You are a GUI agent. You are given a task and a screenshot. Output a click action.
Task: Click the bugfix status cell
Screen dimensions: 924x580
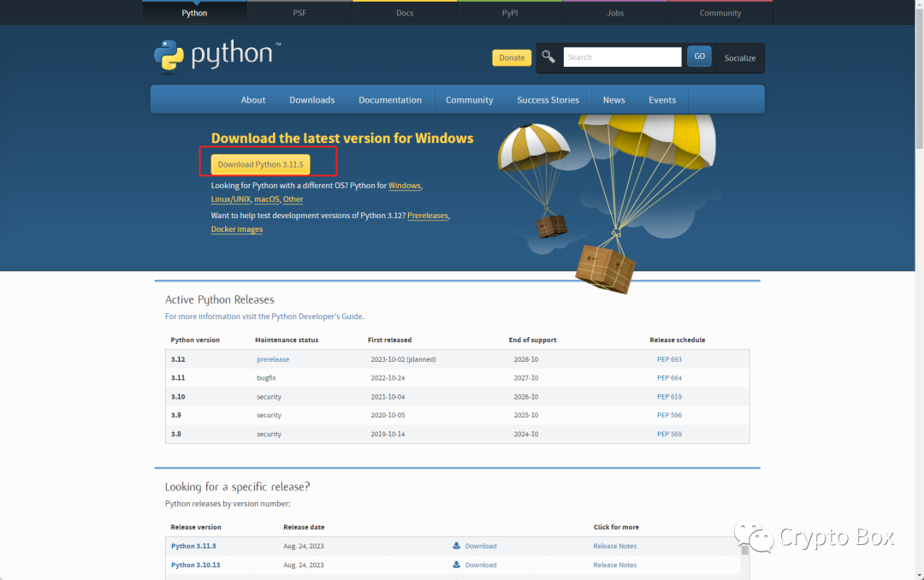pos(266,378)
